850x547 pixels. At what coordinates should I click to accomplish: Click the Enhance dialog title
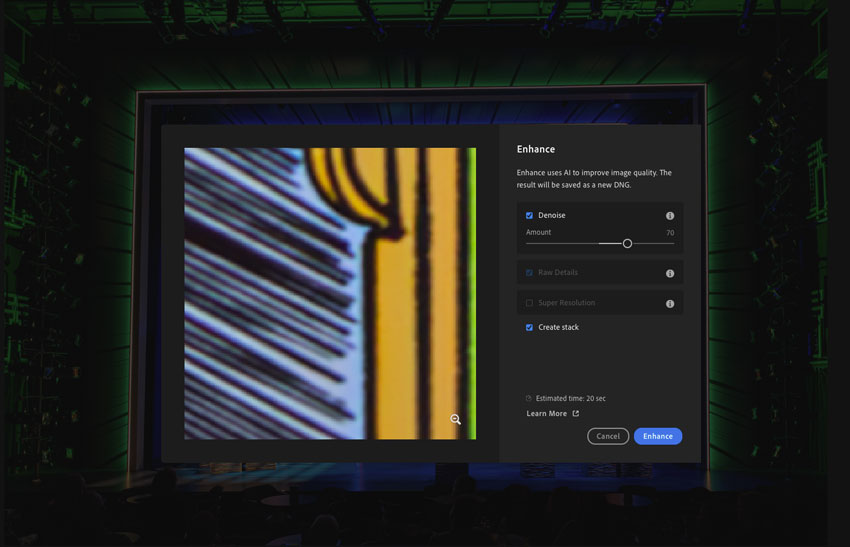536,149
